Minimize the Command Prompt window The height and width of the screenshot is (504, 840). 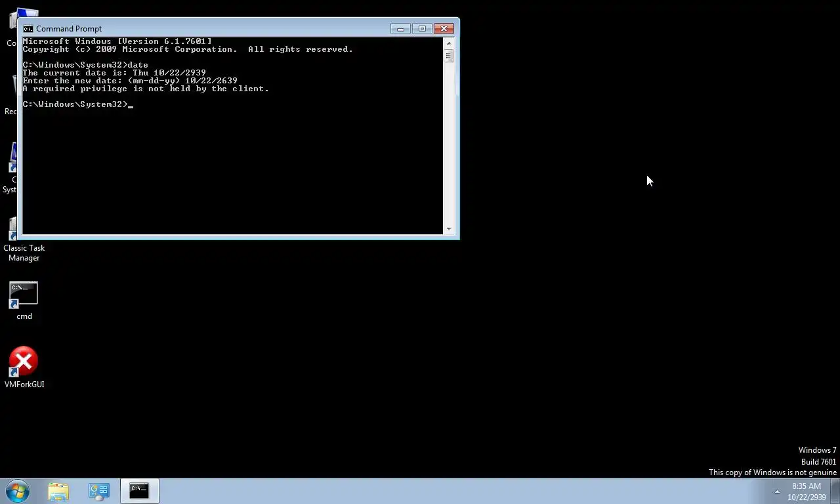(400, 29)
